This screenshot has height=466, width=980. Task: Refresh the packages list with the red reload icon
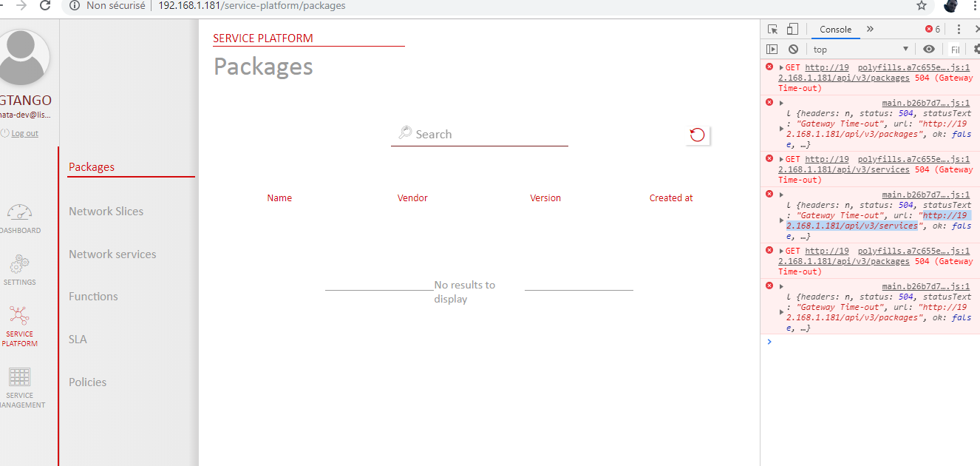(696, 135)
